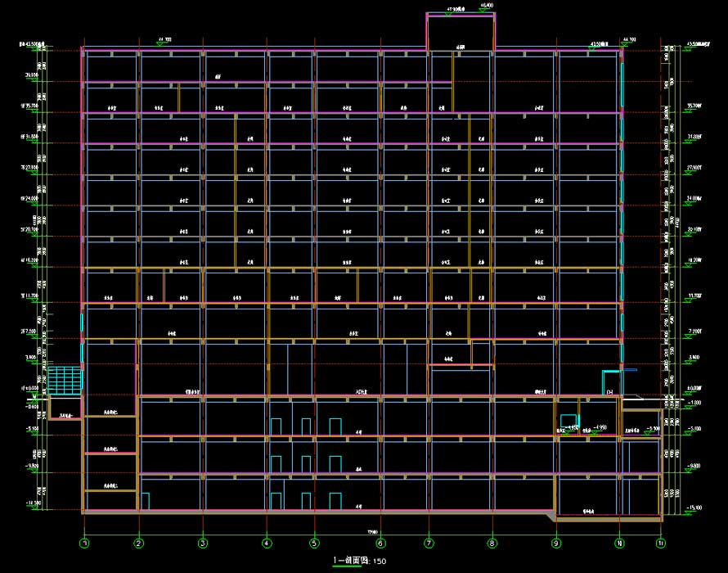Click left-side elevation label 31.800

(x=29, y=137)
